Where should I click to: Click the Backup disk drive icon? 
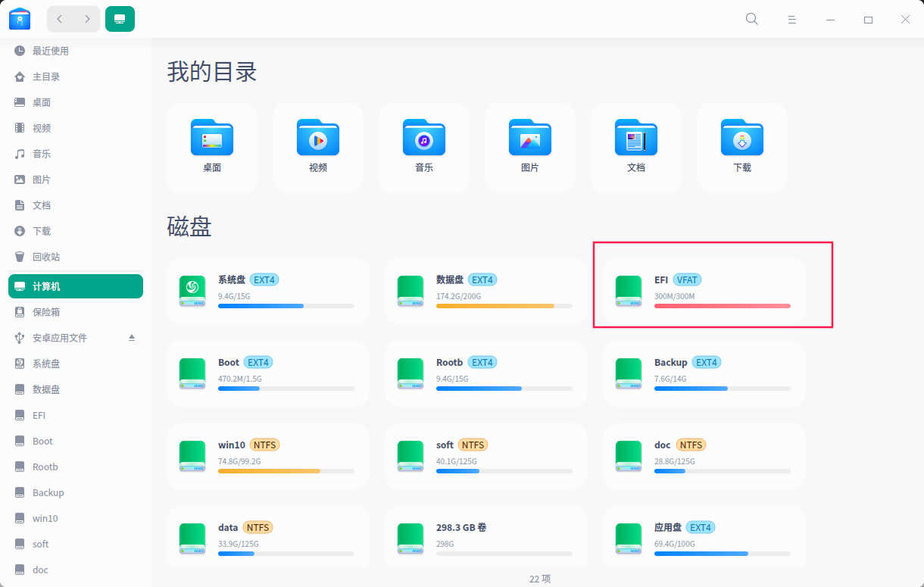(x=629, y=374)
